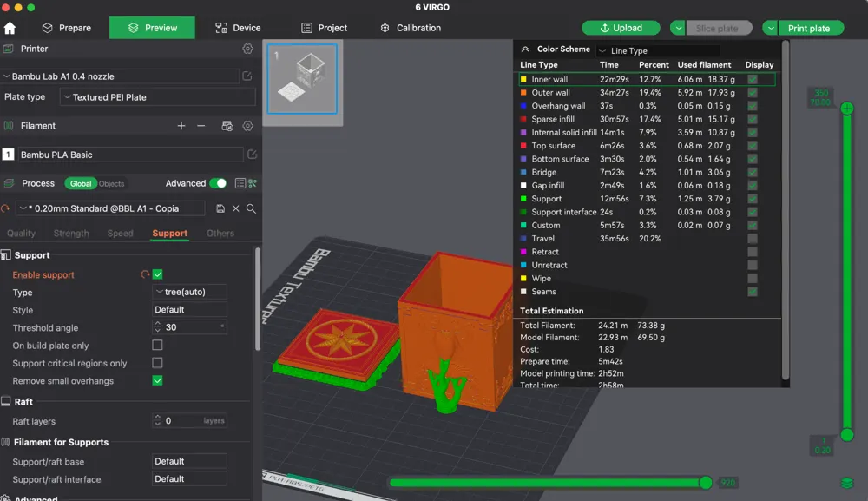Click the Printer section icon
868x501 pixels.
pyautogui.click(x=9, y=49)
